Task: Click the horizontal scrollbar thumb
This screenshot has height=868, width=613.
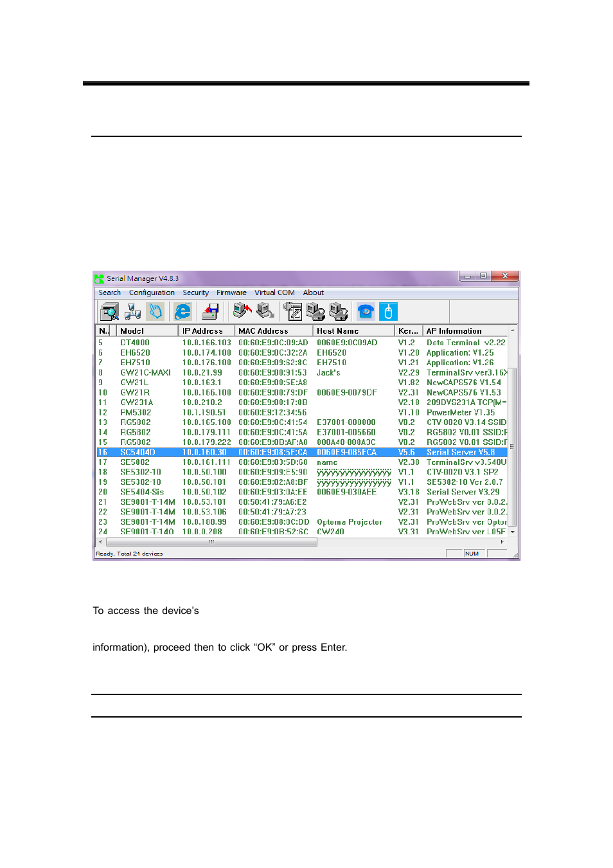Action: pos(211,542)
